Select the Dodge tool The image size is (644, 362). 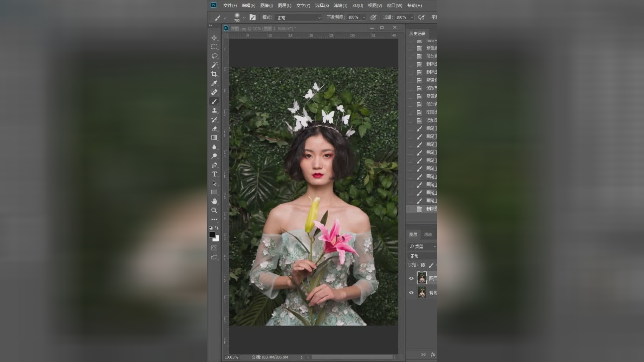click(214, 156)
